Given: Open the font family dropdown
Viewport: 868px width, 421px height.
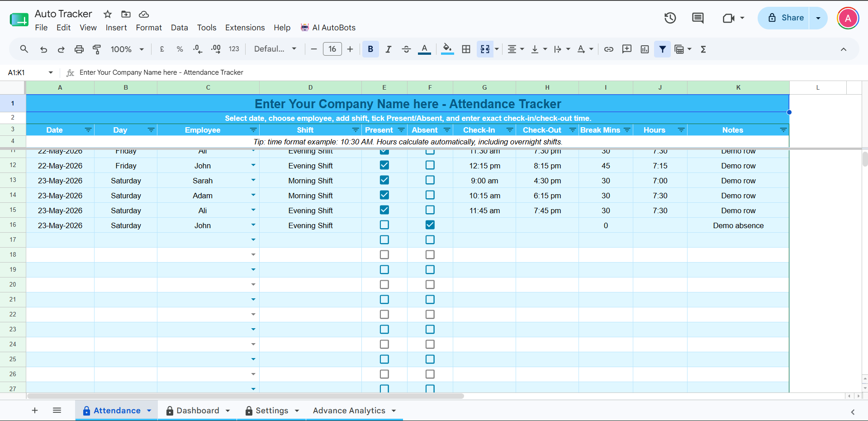Looking at the screenshot, I should click(x=275, y=49).
